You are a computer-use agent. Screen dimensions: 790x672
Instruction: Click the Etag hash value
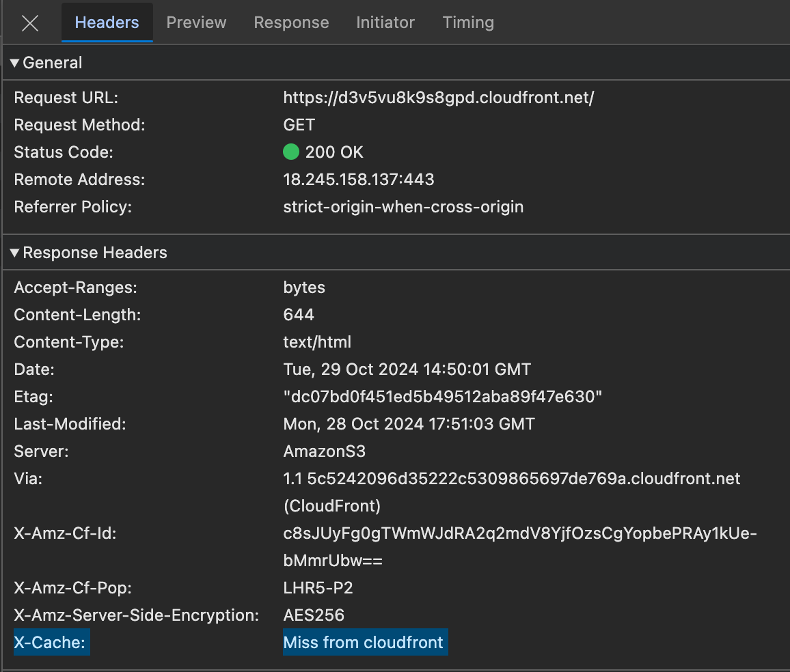click(442, 397)
